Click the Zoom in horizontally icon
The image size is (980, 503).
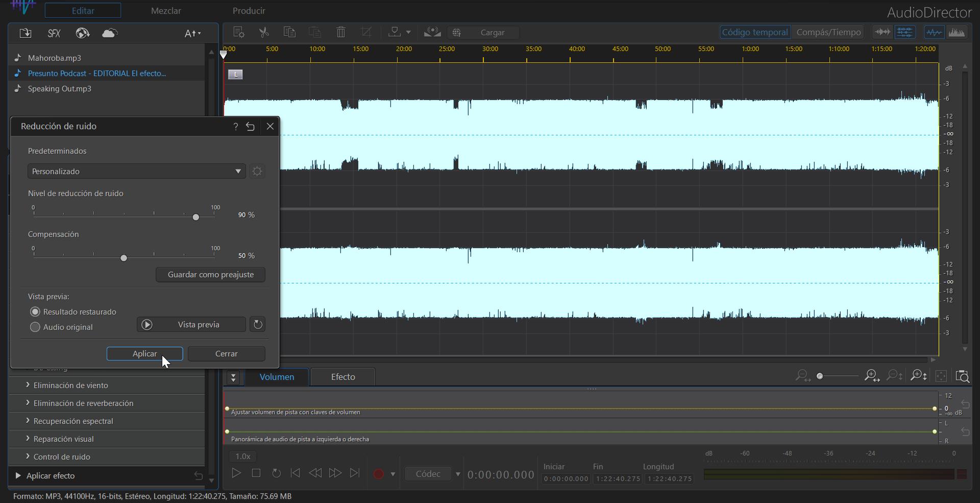pos(872,376)
